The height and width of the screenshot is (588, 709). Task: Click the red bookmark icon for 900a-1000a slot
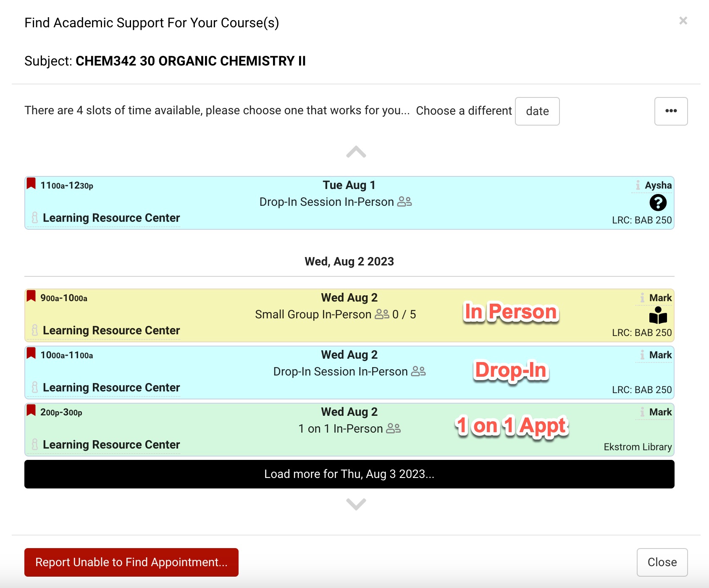tap(31, 296)
